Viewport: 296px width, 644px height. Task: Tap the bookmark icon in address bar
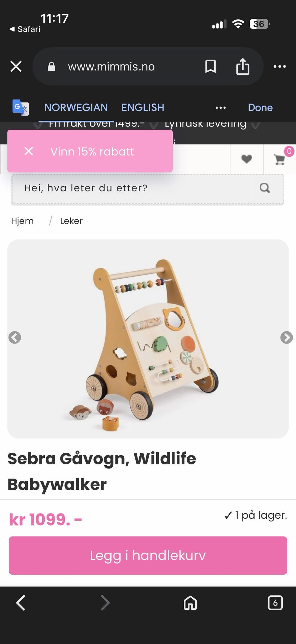[211, 66]
